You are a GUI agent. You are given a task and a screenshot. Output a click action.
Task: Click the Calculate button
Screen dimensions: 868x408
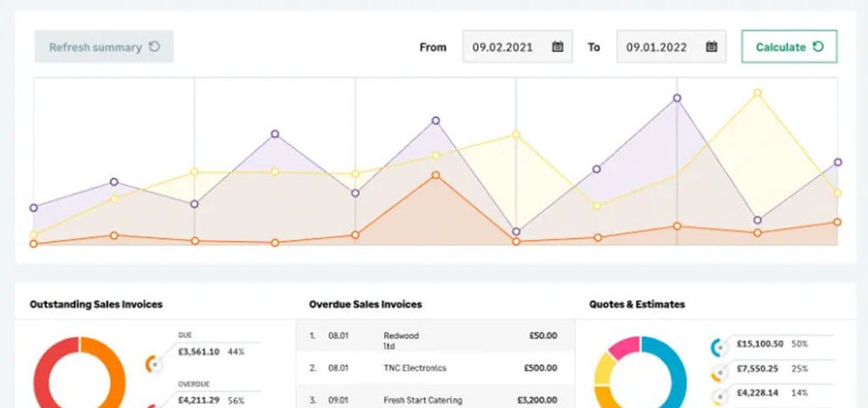coord(789,47)
